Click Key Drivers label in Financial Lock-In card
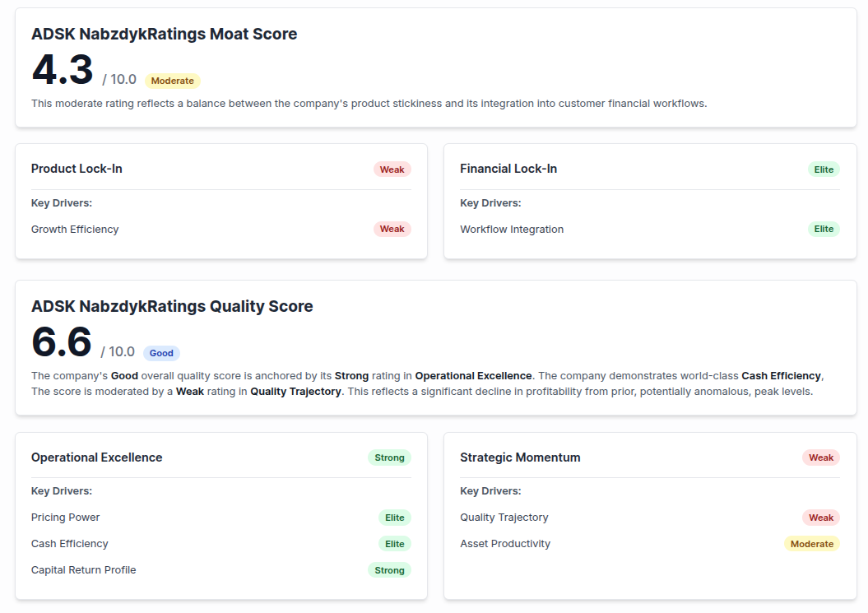This screenshot has width=868, height=613. (x=490, y=203)
